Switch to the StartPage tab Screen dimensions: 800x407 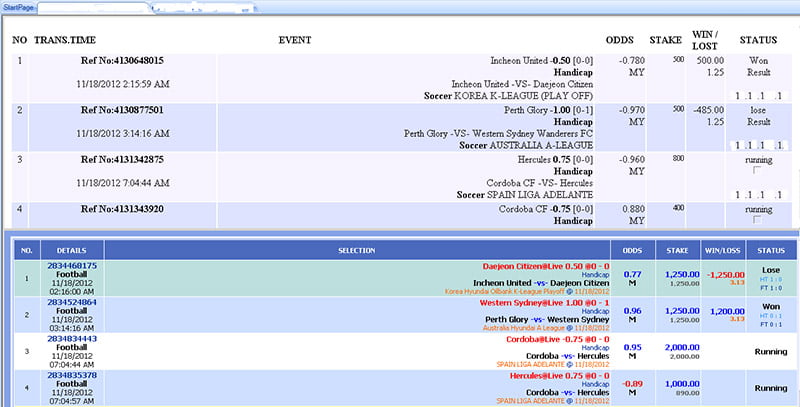(16, 8)
